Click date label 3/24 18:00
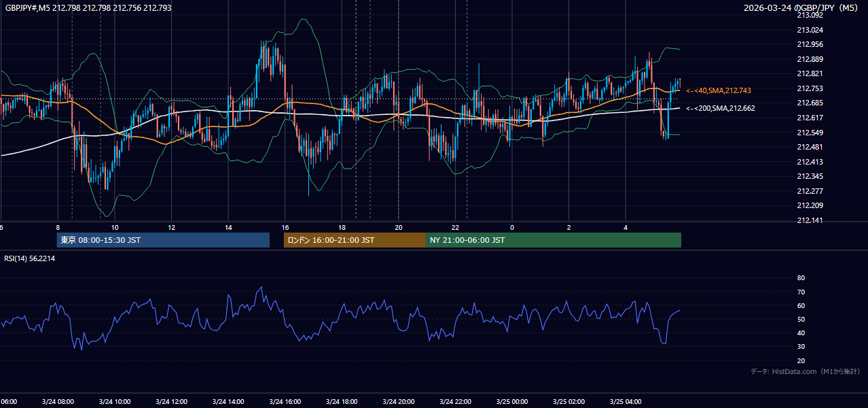The height and width of the screenshot is (408, 868). coord(342,402)
